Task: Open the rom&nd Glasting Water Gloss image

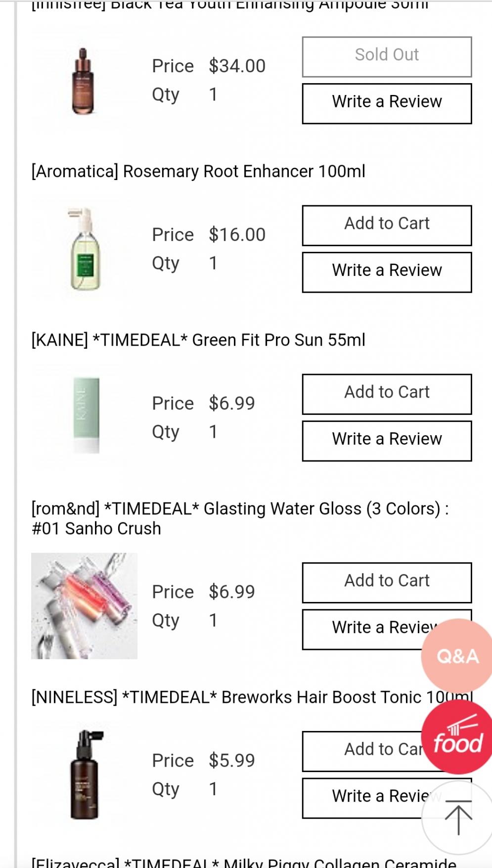Action: pyautogui.click(x=84, y=605)
